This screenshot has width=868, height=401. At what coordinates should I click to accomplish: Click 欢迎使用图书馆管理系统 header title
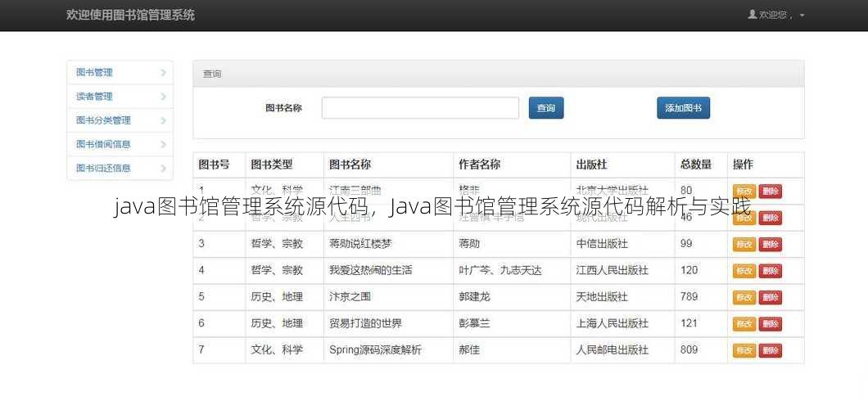[130, 15]
